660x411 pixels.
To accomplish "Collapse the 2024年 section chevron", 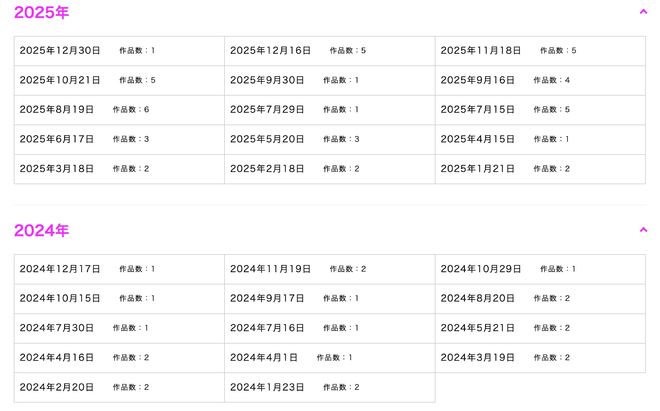I will (x=643, y=230).
